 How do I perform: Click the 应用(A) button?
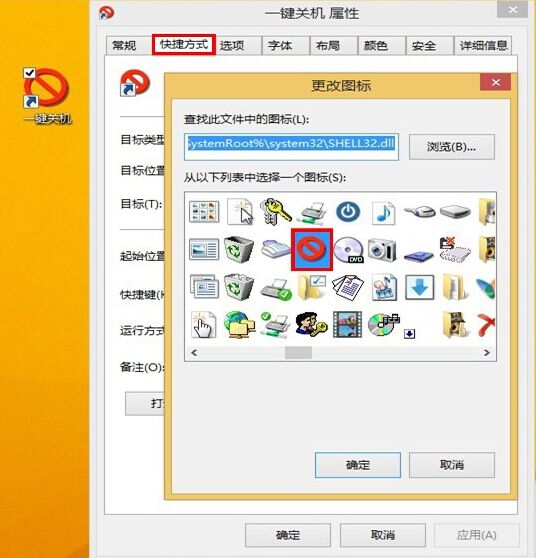477,535
